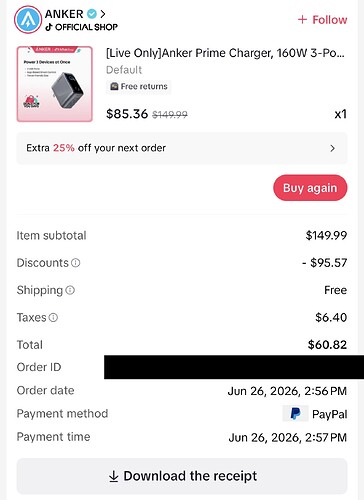Open the Live Only Anker Prime Charger title
364x500 pixels.
coord(225,53)
